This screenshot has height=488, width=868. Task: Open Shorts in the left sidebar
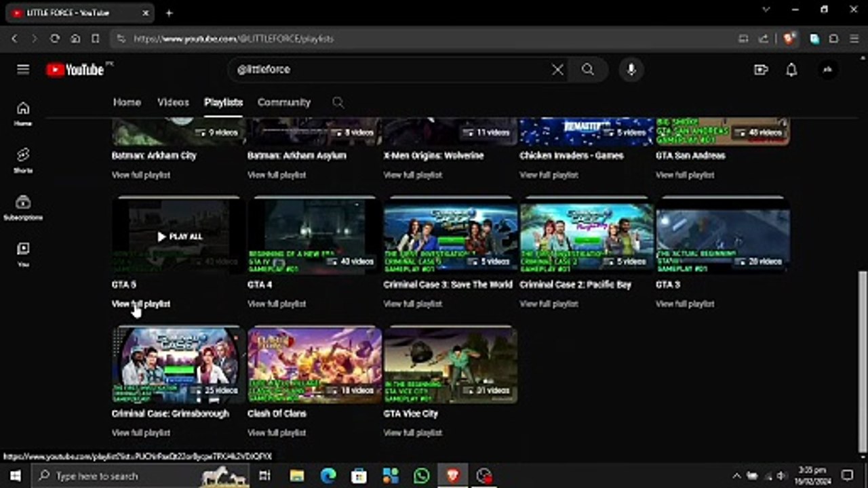[x=23, y=161]
